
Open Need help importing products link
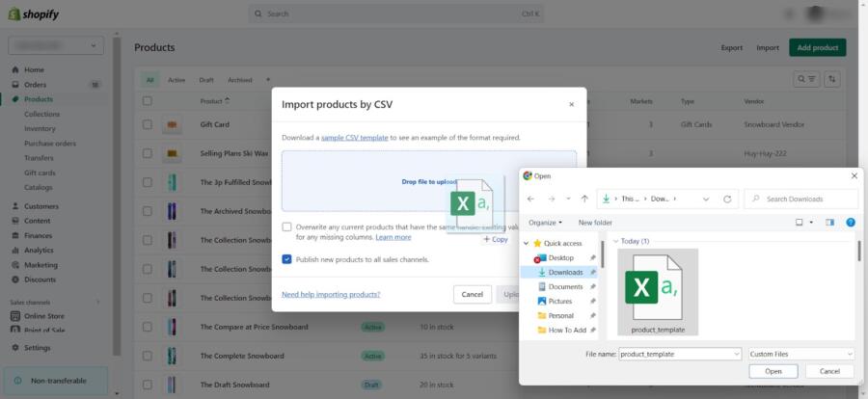331,294
